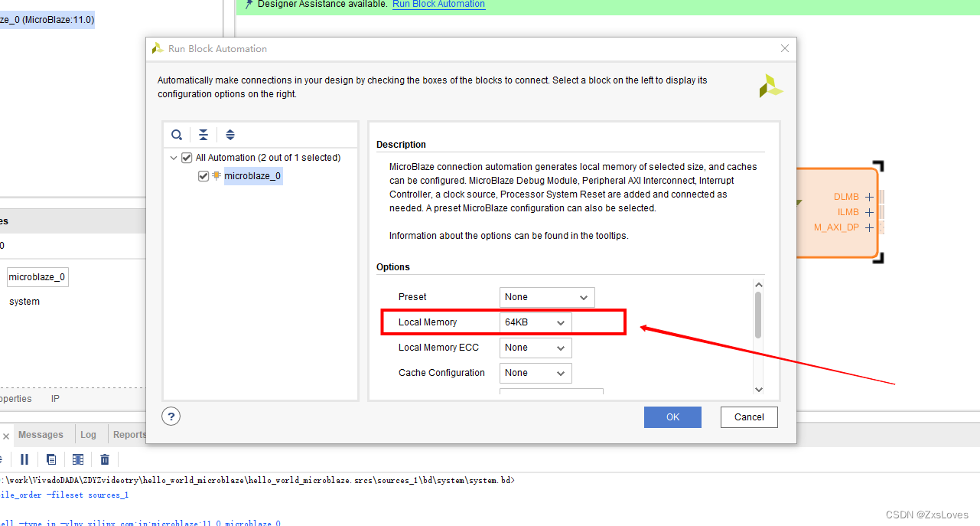Click the Options heading

(393, 267)
